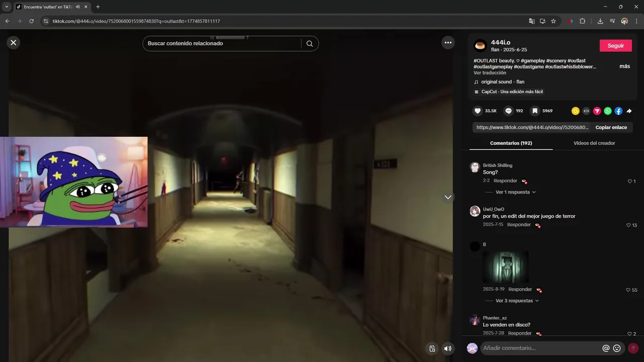This screenshot has height=362, width=644.
Task: Click the hashtag #scenery
Action: (x=556, y=61)
